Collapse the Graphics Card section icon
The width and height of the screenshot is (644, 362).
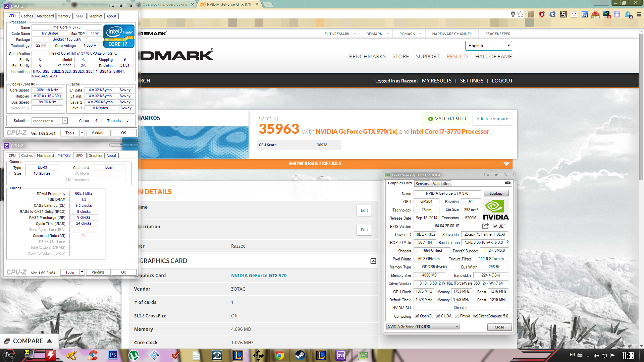[373, 261]
